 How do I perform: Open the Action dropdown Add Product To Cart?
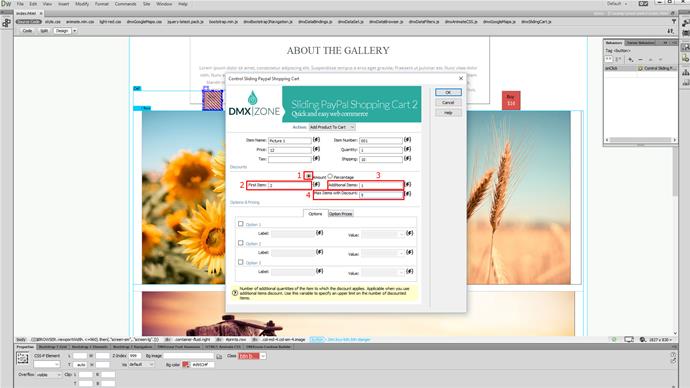pos(332,127)
